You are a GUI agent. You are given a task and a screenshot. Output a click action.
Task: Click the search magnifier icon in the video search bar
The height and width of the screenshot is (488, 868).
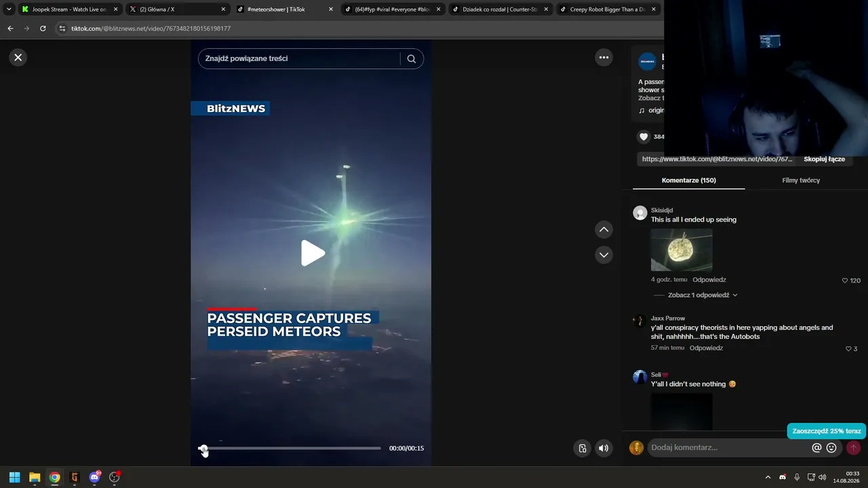(x=411, y=59)
